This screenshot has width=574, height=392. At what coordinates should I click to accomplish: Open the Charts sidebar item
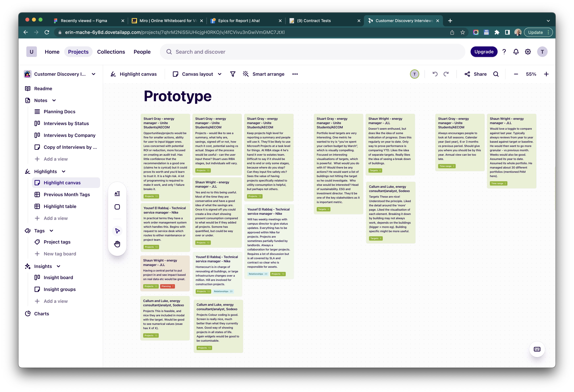pyautogui.click(x=41, y=314)
